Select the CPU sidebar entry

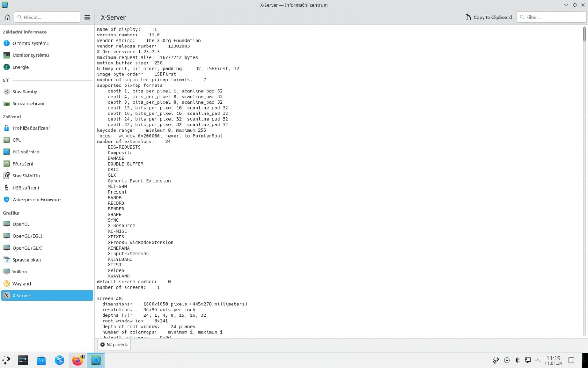(47, 140)
